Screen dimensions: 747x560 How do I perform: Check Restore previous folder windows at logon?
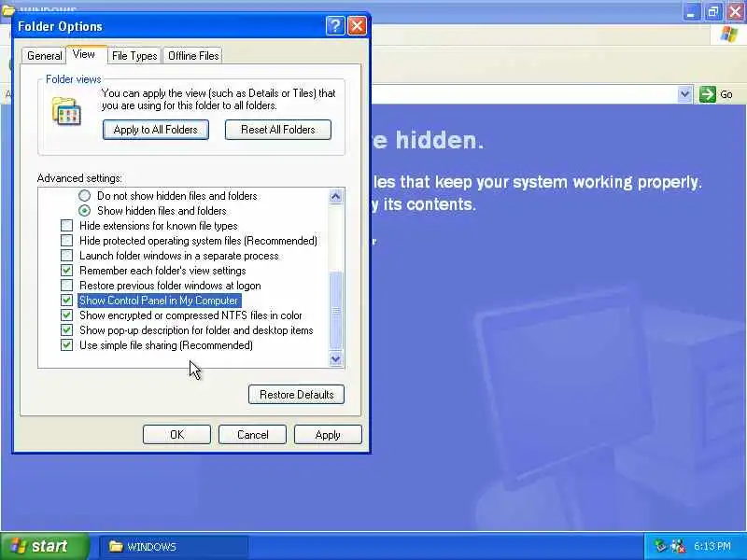coord(66,286)
